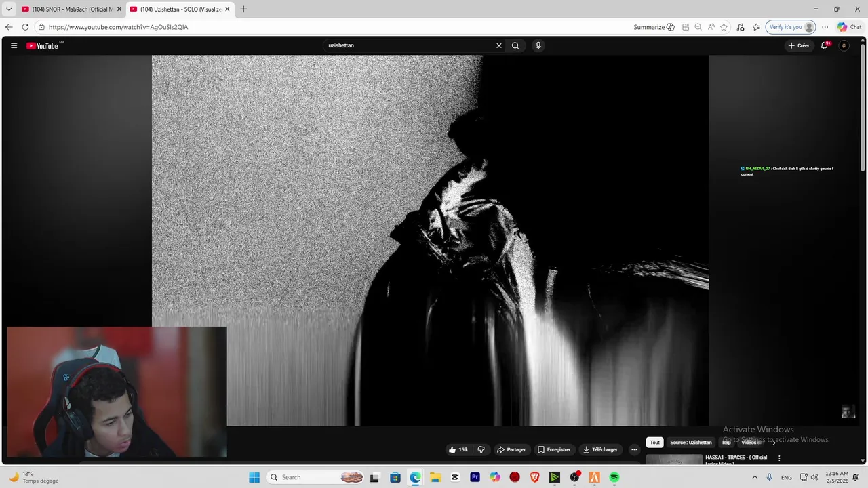
Task: Click Summarize in the address bar
Action: (x=654, y=27)
